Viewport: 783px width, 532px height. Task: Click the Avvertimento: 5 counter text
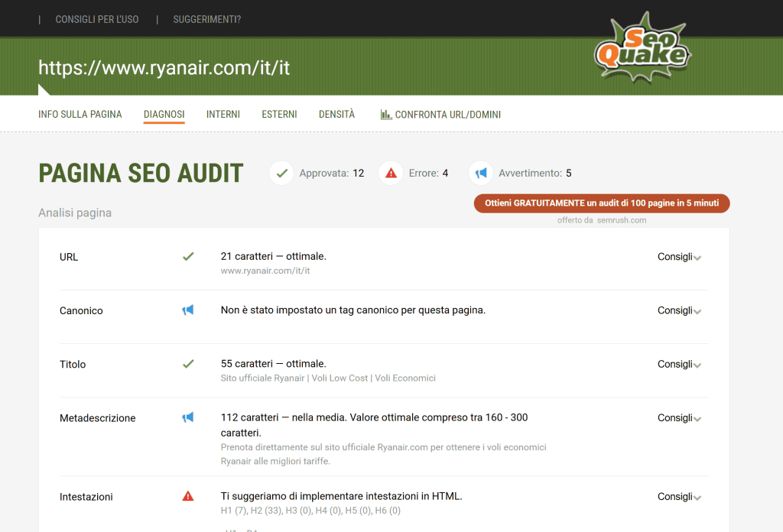tap(534, 174)
